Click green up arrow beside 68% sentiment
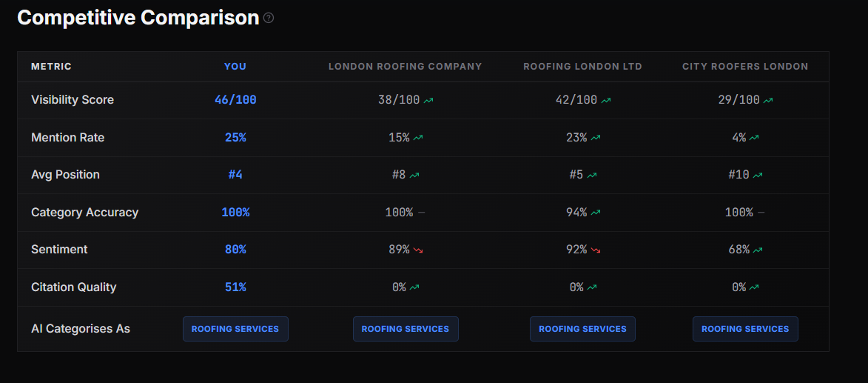The width and height of the screenshot is (868, 383). 758,250
